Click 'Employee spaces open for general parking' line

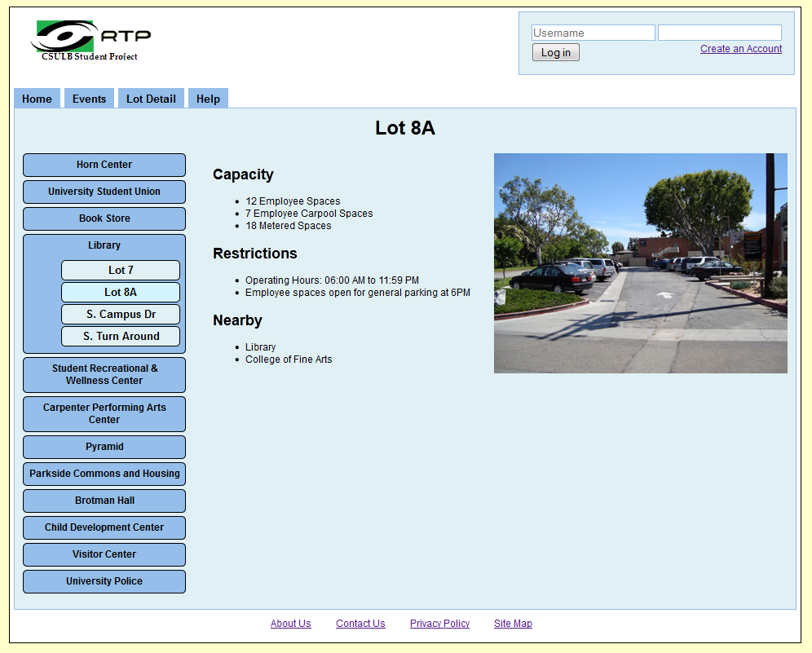(x=357, y=293)
